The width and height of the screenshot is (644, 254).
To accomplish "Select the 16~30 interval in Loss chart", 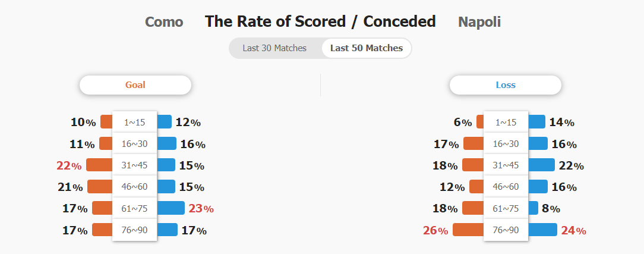I will [506, 143].
